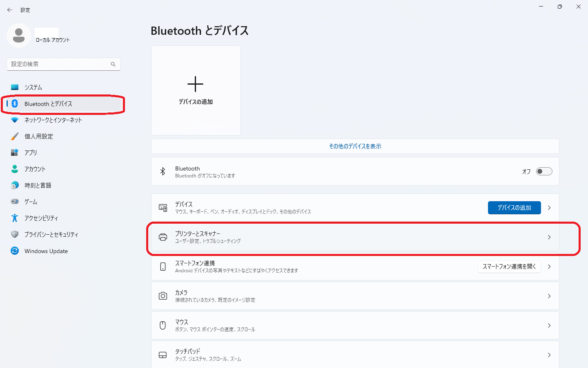Image resolution: width=588 pixels, height=368 pixels.
Task: Click the plus icon to add a device
Action: (195, 84)
